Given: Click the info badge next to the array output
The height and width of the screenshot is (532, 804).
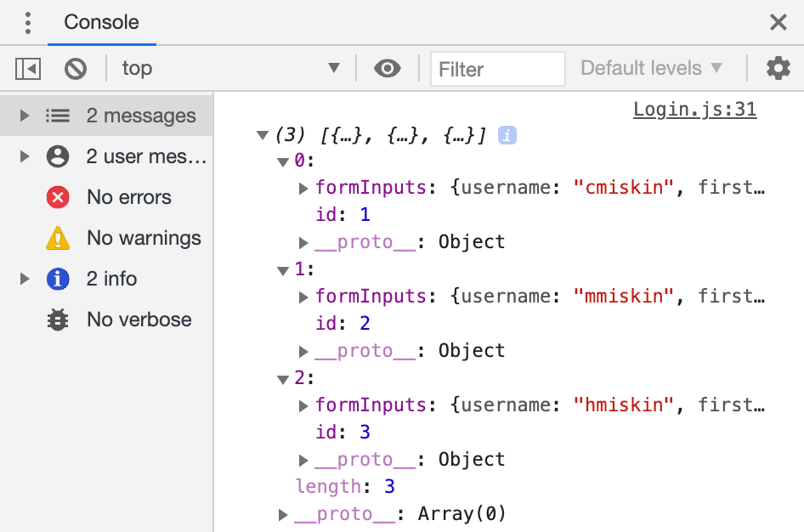Looking at the screenshot, I should coord(506,135).
